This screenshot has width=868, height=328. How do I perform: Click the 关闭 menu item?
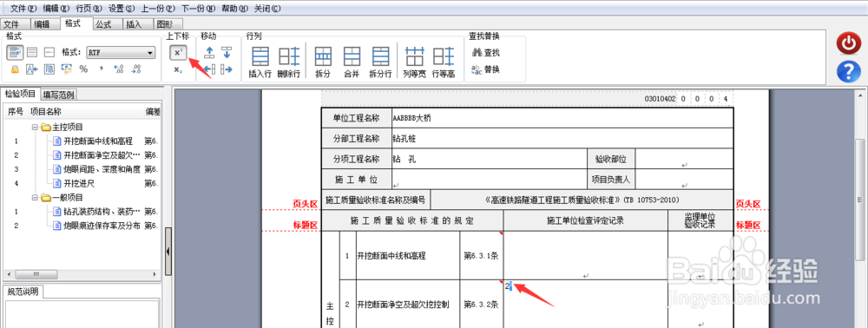coord(266,9)
